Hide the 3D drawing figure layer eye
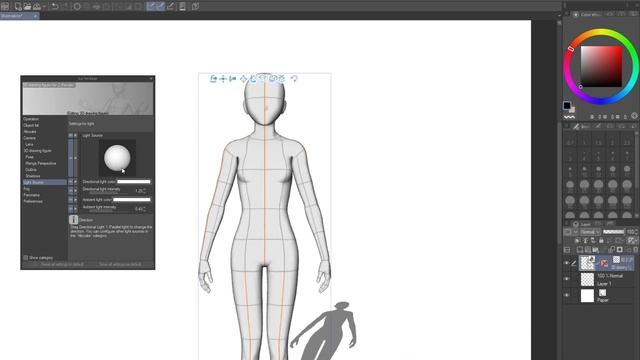 [x=567, y=263]
